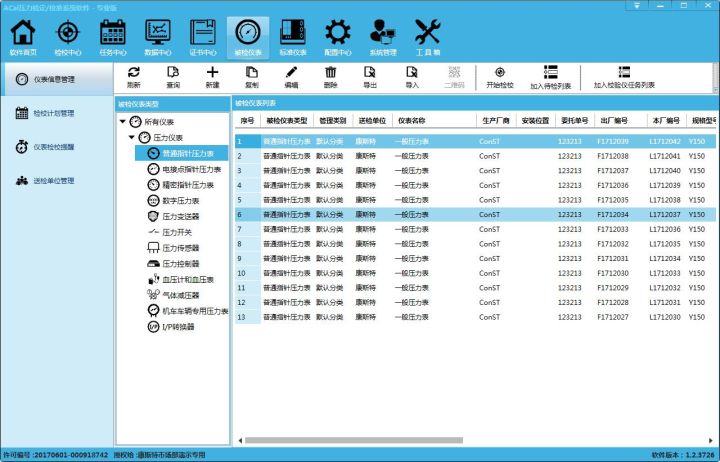The height and width of the screenshot is (462, 720).
Task: Click 加入待检列表 button
Action: [550, 77]
